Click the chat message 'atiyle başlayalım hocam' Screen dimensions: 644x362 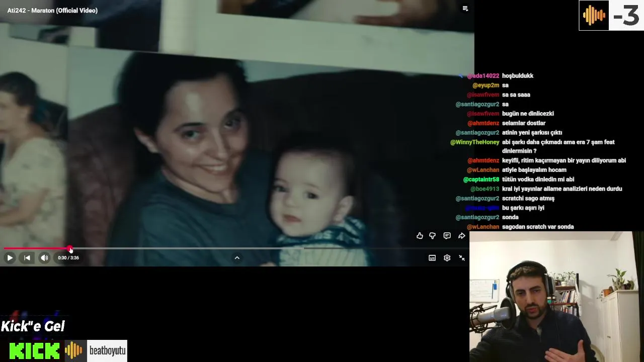click(534, 170)
